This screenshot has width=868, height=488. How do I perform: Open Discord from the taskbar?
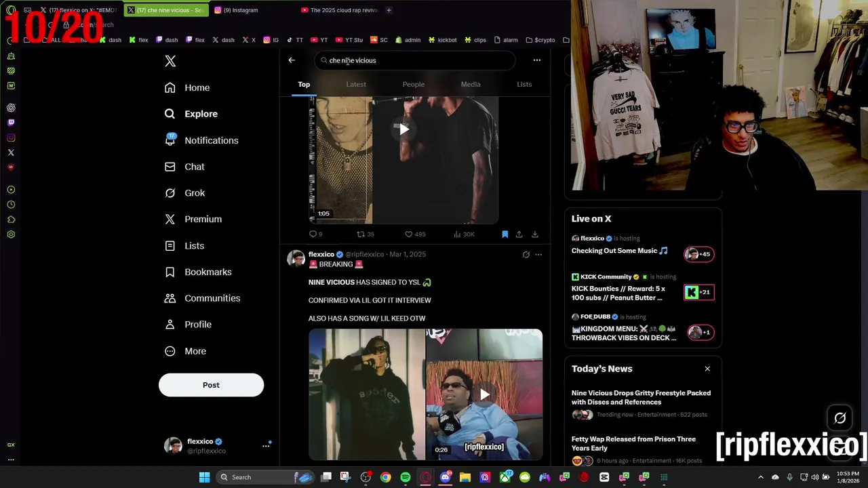(x=445, y=477)
